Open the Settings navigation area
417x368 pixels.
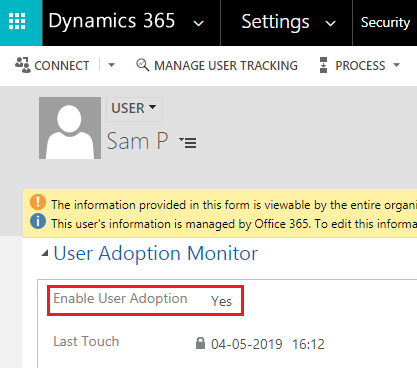pyautogui.click(x=275, y=22)
